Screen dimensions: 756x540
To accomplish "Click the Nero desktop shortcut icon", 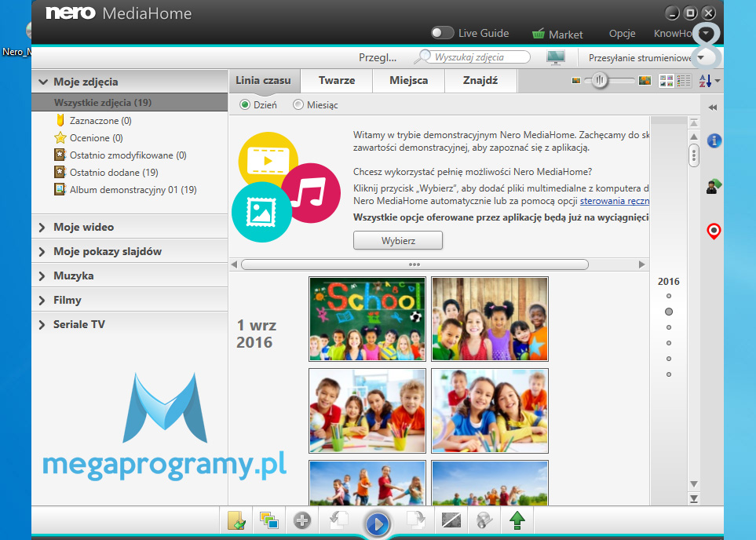I will [28, 31].
